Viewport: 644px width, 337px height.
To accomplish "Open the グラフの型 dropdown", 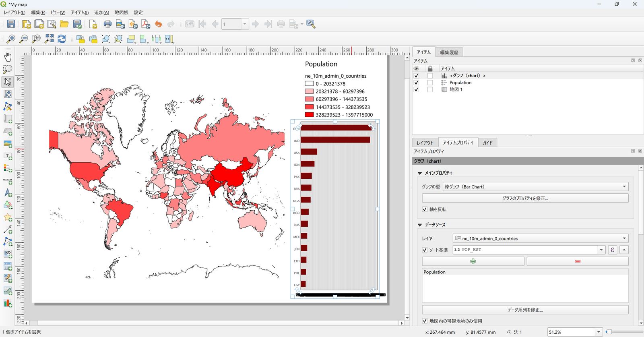I will (x=535, y=187).
